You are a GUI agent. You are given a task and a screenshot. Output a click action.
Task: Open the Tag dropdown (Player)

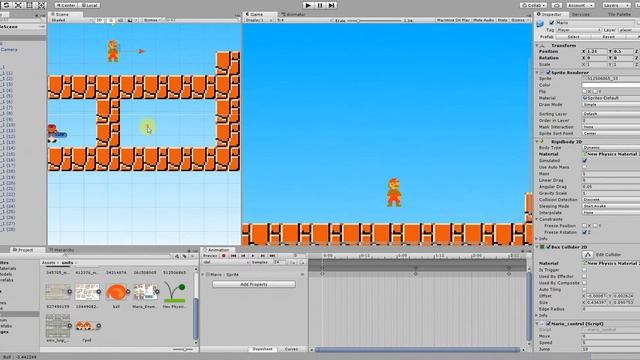579,30
